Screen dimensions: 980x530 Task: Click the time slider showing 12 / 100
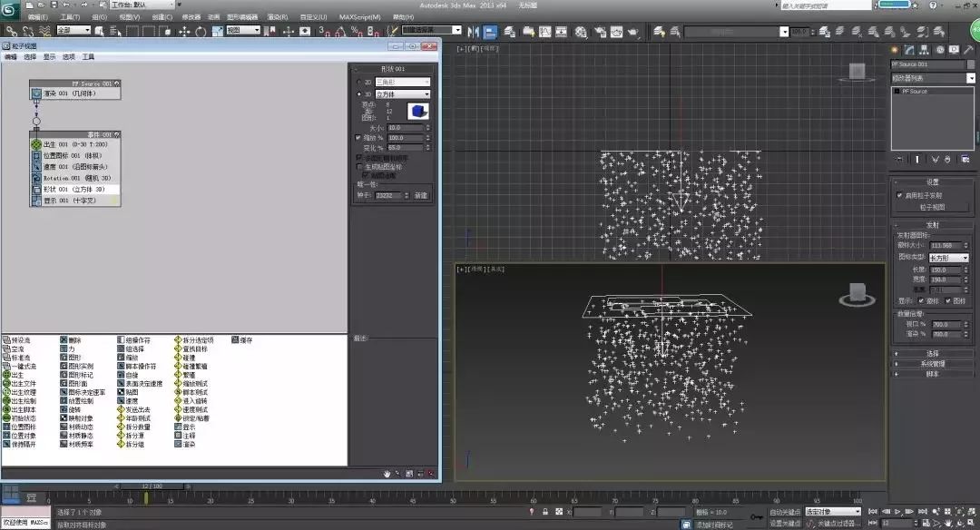pyautogui.click(x=153, y=486)
